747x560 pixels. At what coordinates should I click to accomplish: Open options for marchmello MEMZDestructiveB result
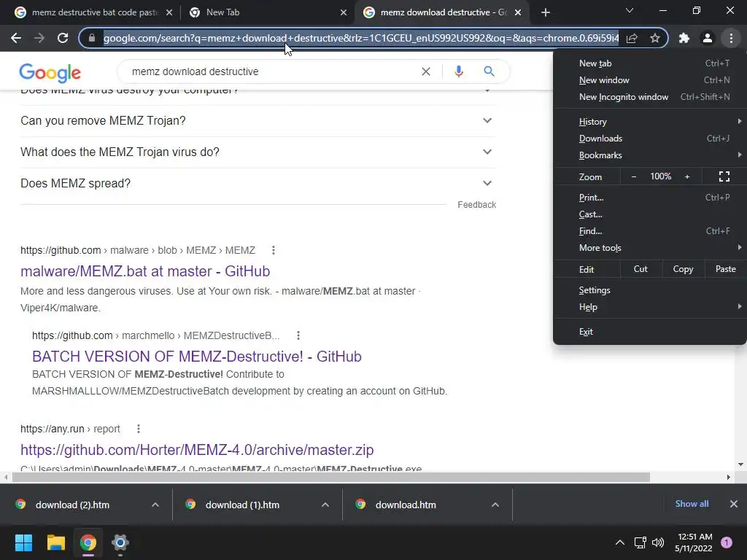point(298,335)
